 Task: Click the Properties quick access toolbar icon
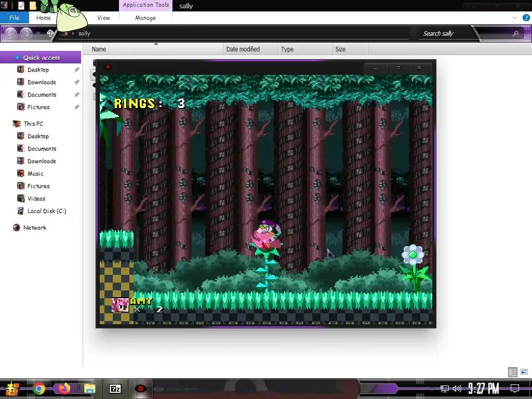click(x=21, y=5)
